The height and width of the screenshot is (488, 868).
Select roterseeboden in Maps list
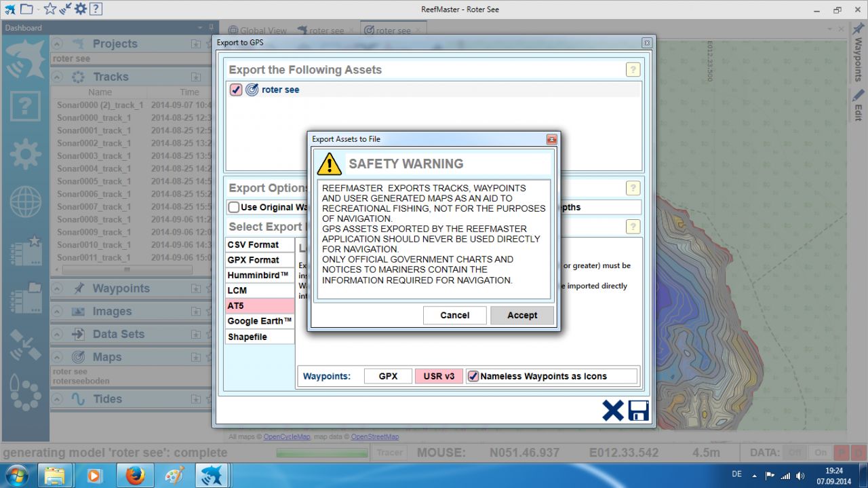tap(81, 381)
